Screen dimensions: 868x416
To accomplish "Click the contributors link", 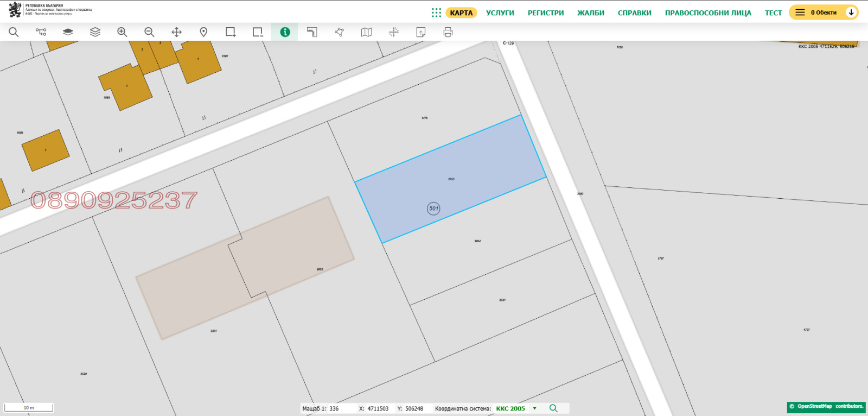I will pyautogui.click(x=849, y=406).
